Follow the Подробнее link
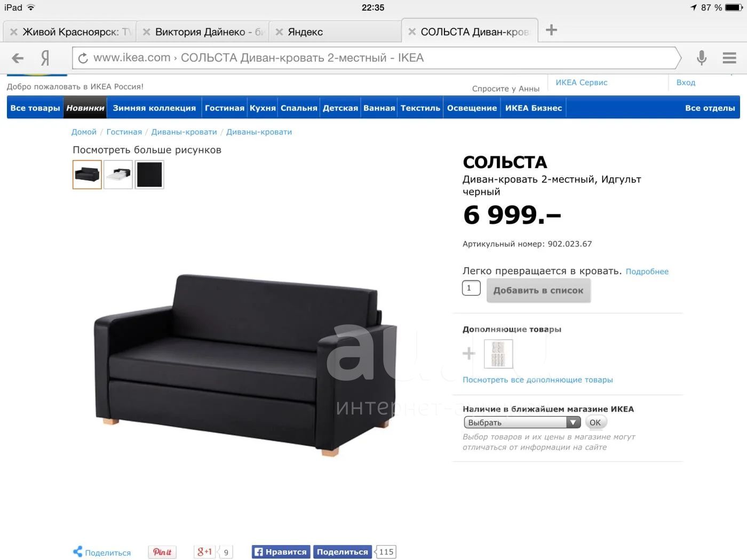The height and width of the screenshot is (560, 747). pos(647,271)
